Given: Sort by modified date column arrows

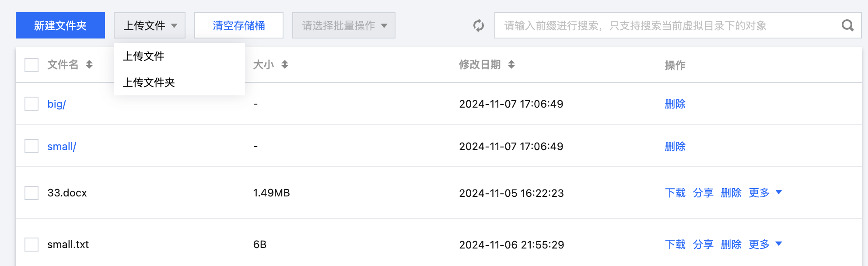Looking at the screenshot, I should (511, 65).
